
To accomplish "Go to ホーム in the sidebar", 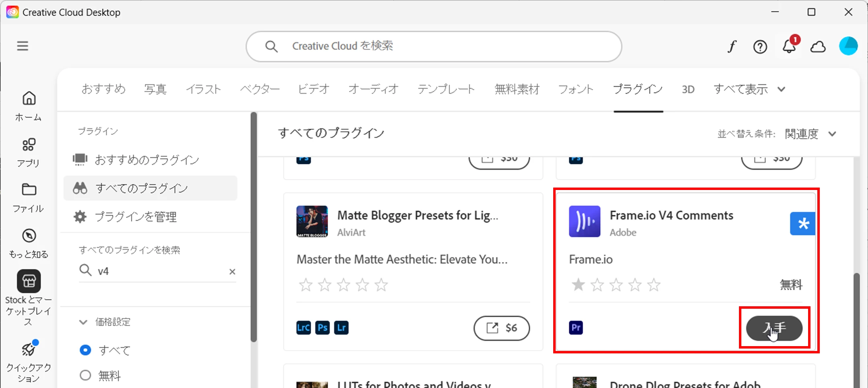I will 29,106.
